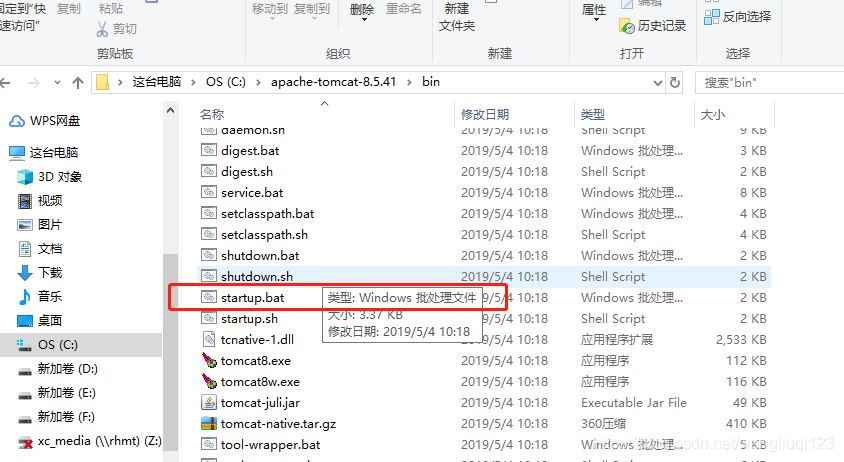Expand the chevron after OS (C:) breadcrumb
Screen dimensions: 844x462
(x=258, y=82)
